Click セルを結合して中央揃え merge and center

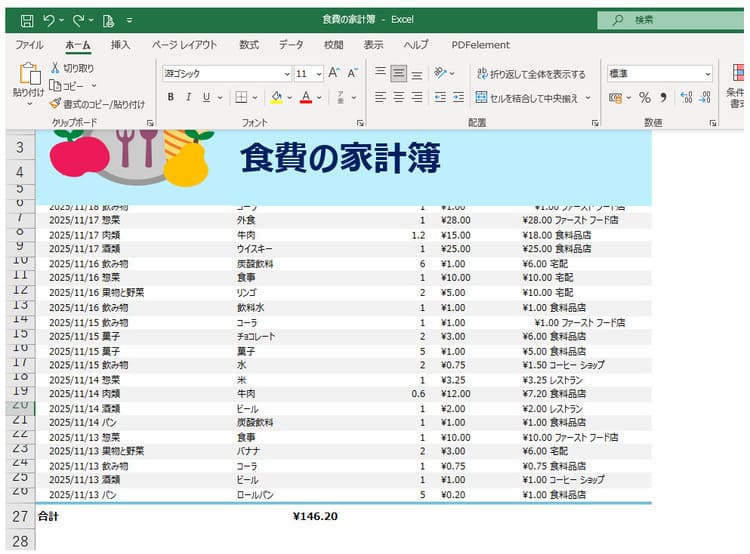(527, 98)
